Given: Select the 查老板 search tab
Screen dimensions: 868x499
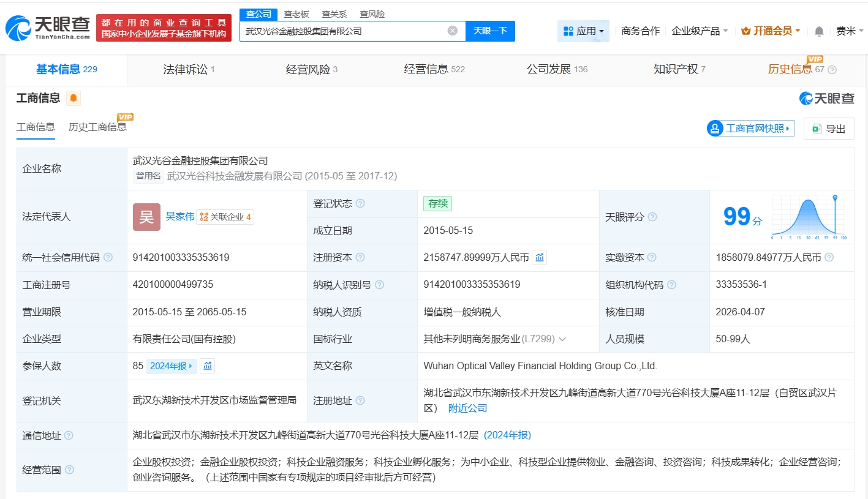Looking at the screenshot, I should (296, 14).
